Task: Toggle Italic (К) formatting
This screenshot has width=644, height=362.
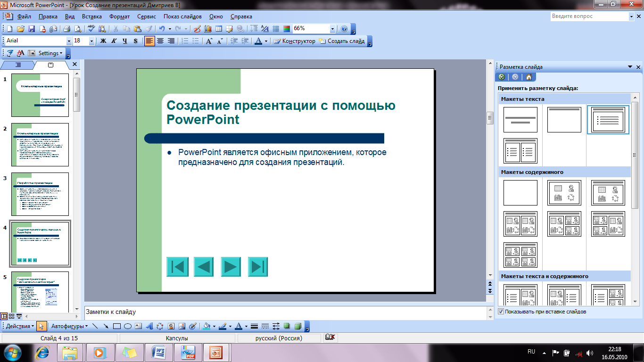Action: (x=114, y=41)
